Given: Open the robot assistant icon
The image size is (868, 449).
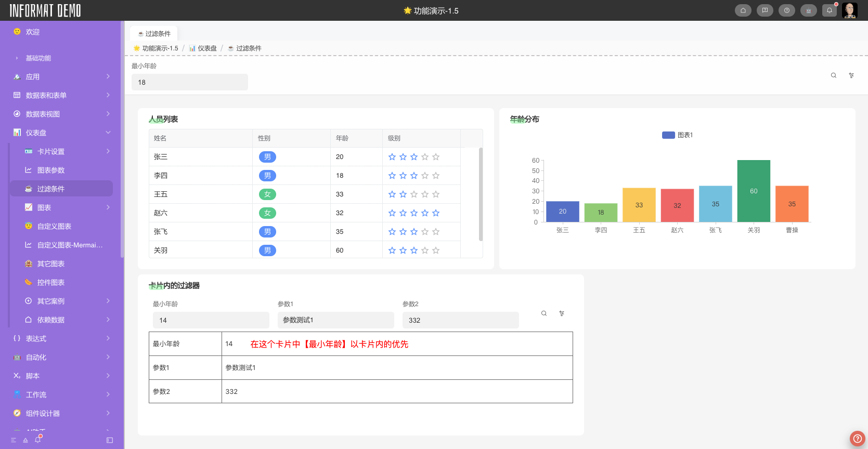Looking at the screenshot, I should 808,10.
